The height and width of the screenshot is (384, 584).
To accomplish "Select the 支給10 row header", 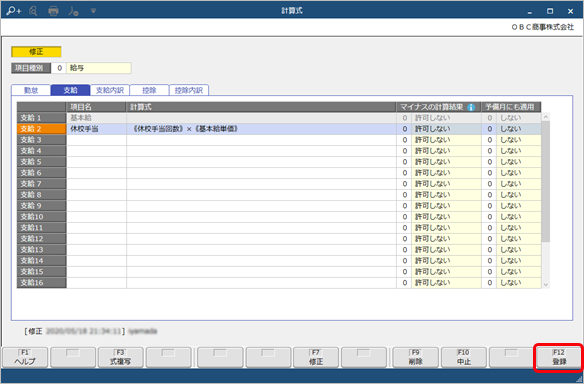I will [x=41, y=217].
